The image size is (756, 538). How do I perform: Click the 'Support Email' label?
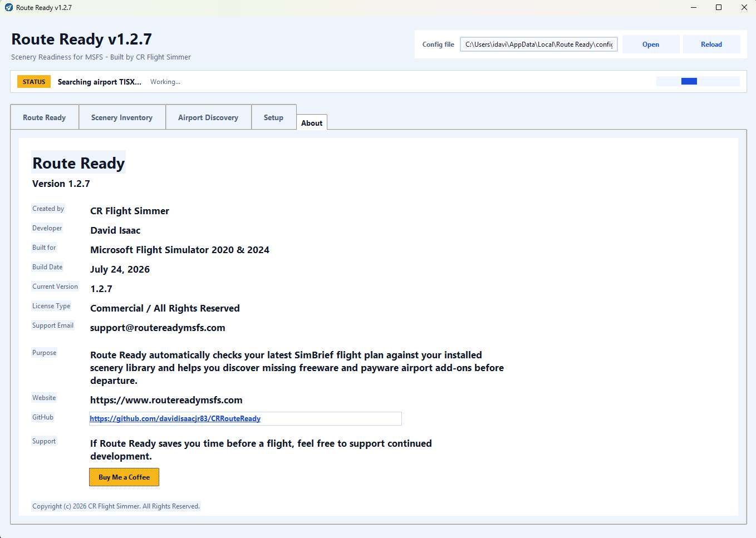coord(53,325)
